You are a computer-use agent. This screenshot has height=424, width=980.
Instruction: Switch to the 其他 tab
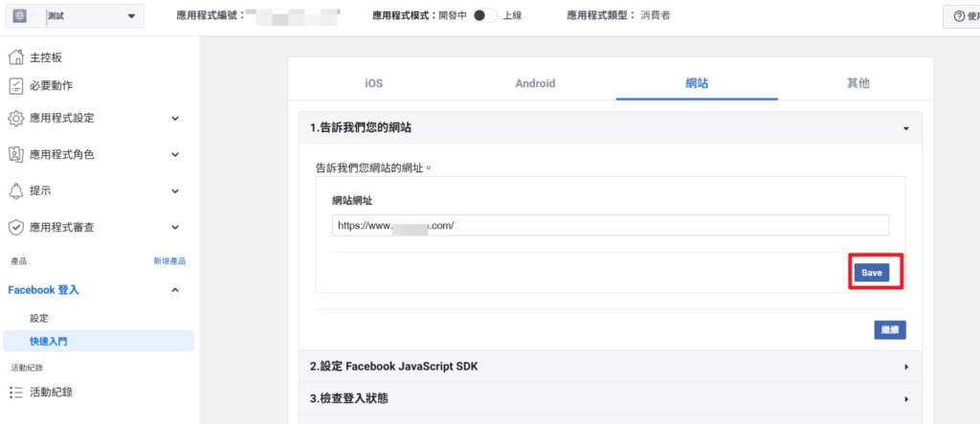tap(858, 83)
